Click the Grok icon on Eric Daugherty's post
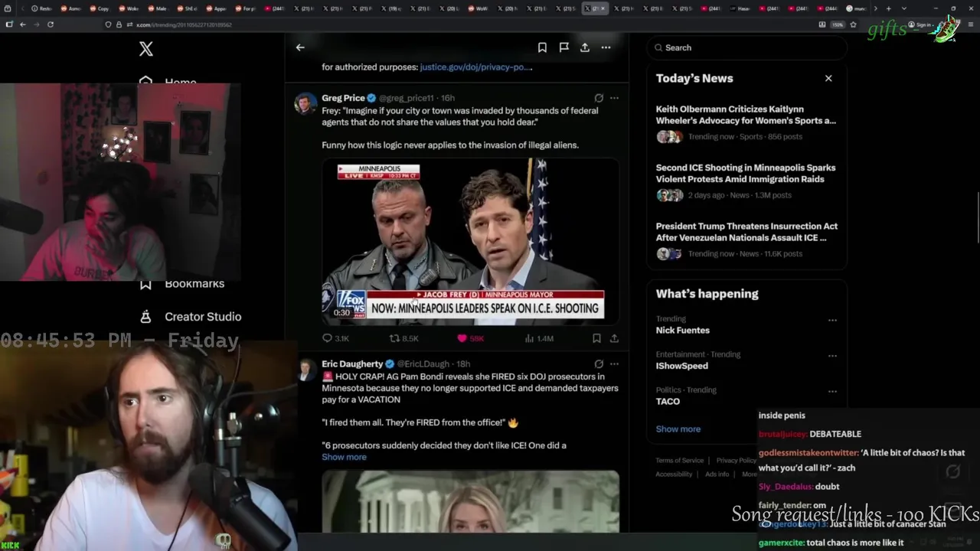The width and height of the screenshot is (980, 551). 599,364
